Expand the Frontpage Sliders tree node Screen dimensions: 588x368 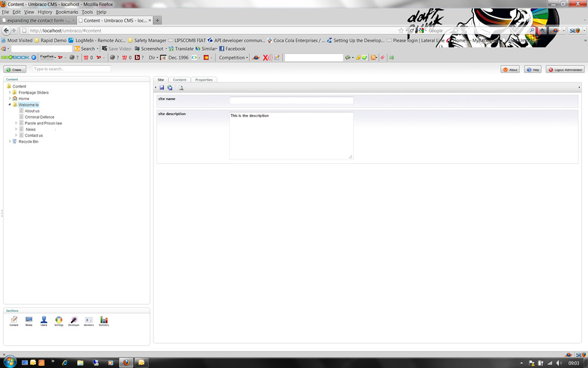pyautogui.click(x=10, y=92)
